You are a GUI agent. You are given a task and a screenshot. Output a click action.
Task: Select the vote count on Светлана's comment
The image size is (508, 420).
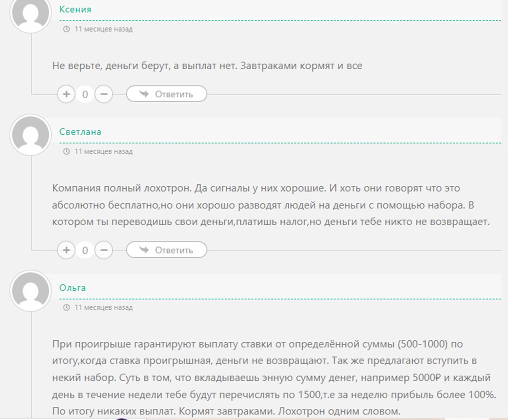(85, 250)
